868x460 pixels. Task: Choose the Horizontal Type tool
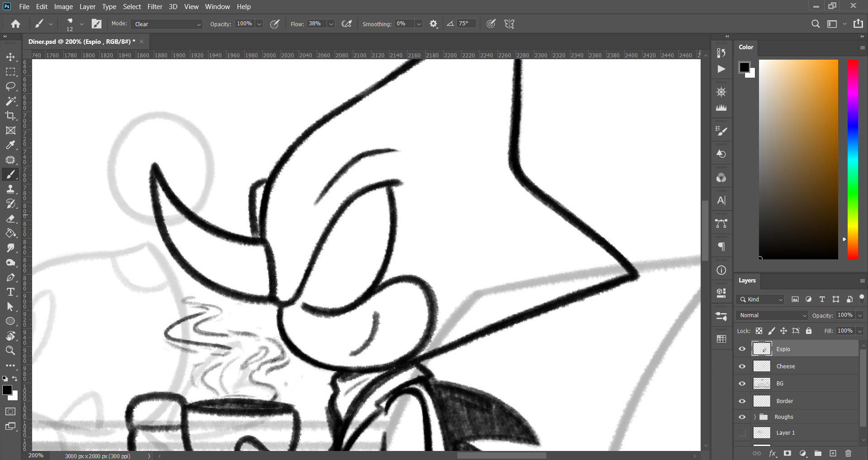point(10,292)
